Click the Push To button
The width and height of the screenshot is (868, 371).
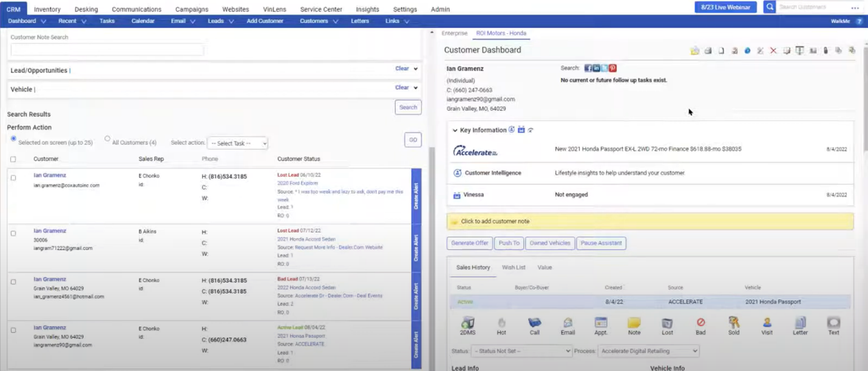[509, 243]
